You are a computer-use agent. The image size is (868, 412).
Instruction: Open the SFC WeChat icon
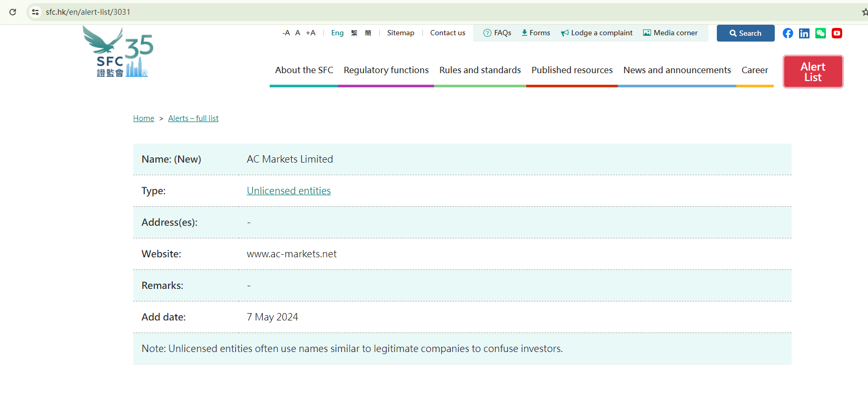pos(820,33)
